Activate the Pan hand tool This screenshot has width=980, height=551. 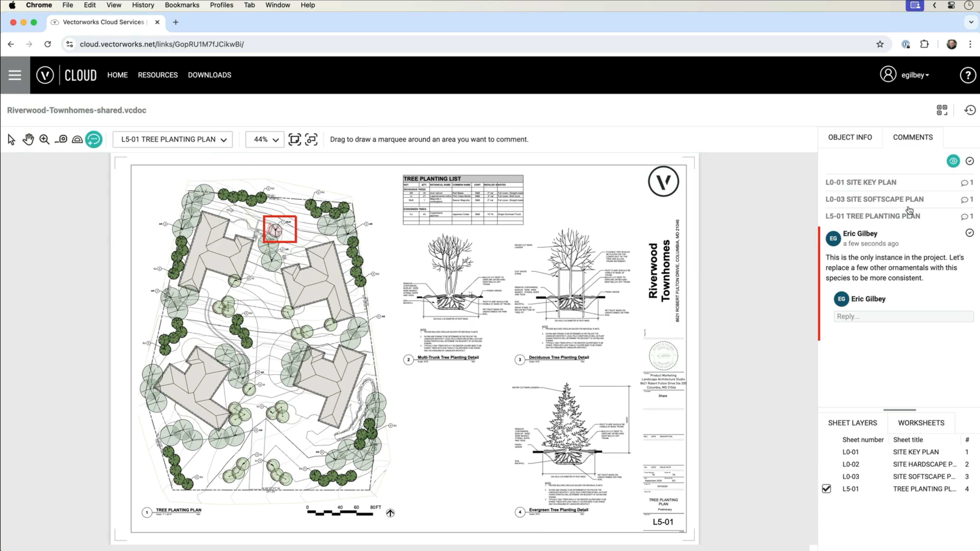coord(28,140)
